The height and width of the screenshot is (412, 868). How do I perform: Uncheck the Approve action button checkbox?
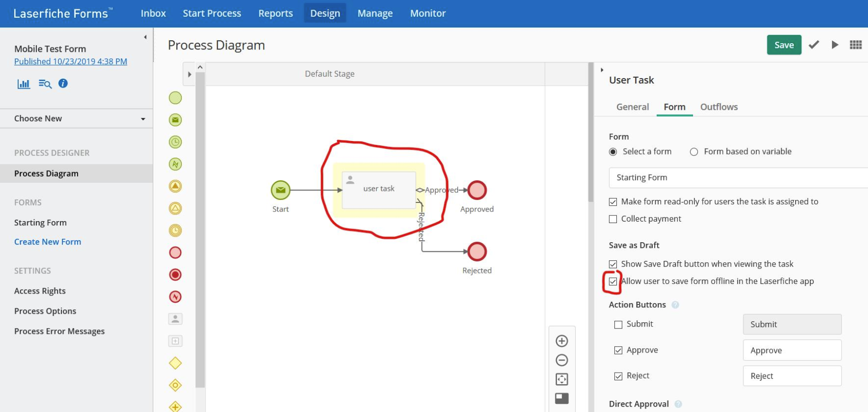coord(618,351)
